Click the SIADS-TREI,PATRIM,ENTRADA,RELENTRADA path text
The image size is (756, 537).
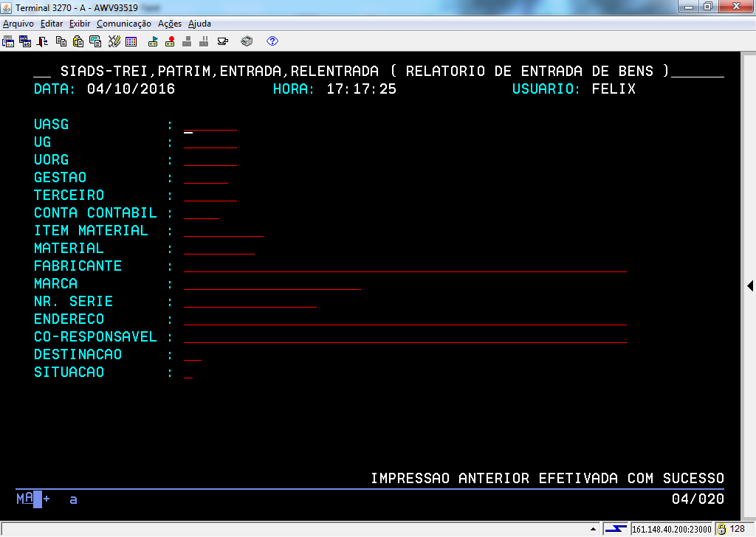[x=219, y=72]
